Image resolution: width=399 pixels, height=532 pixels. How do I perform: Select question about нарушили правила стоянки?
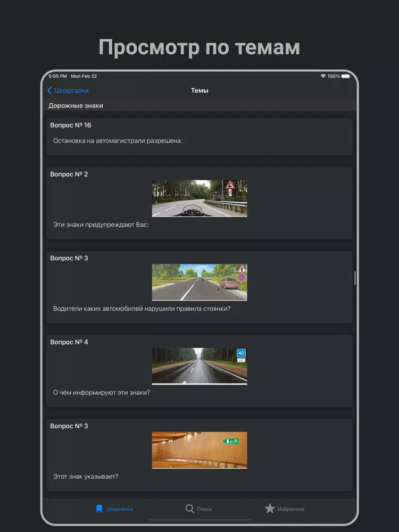tap(142, 309)
